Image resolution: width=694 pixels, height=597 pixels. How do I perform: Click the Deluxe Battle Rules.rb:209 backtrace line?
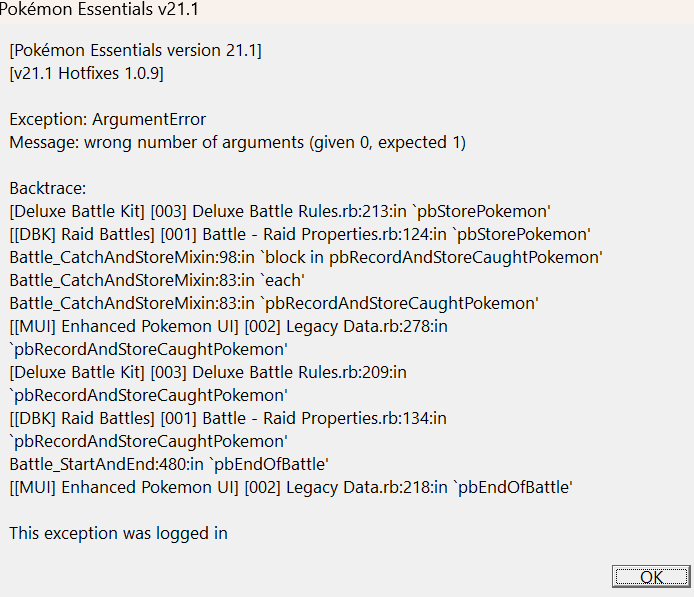tap(208, 372)
